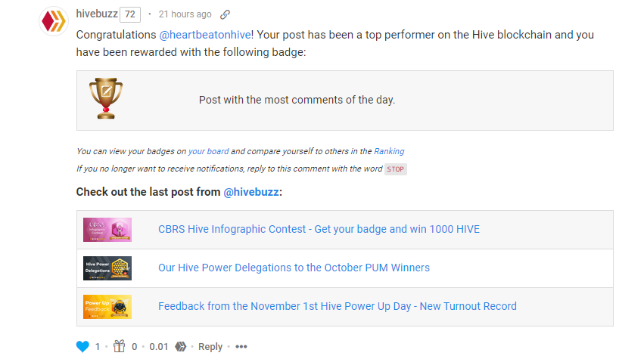The width and height of the screenshot is (644, 359).
Task: Visit @heartbeatonhive profile mention
Action: click(205, 35)
